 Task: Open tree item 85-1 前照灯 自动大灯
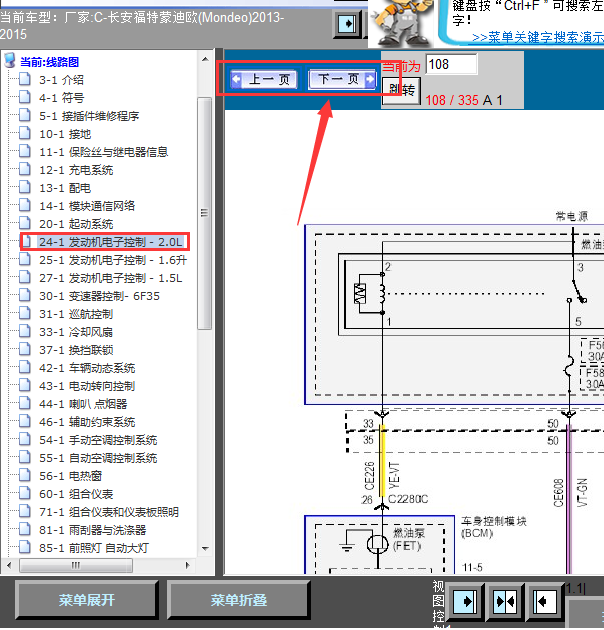94,548
